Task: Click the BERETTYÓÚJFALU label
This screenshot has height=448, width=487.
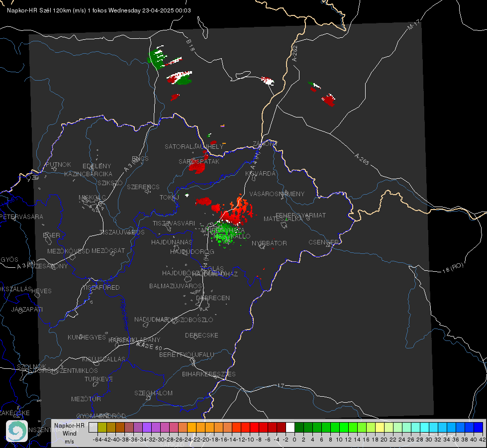Action: [x=187, y=354]
